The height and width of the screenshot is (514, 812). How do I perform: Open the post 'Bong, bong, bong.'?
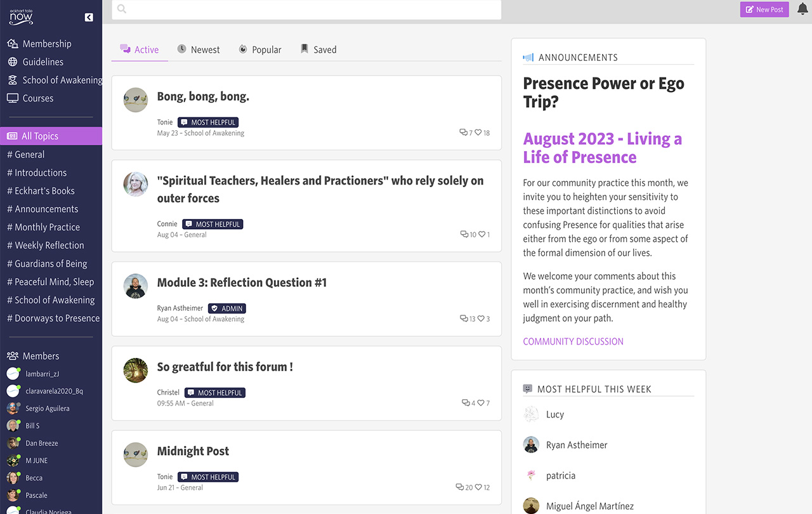pyautogui.click(x=203, y=96)
